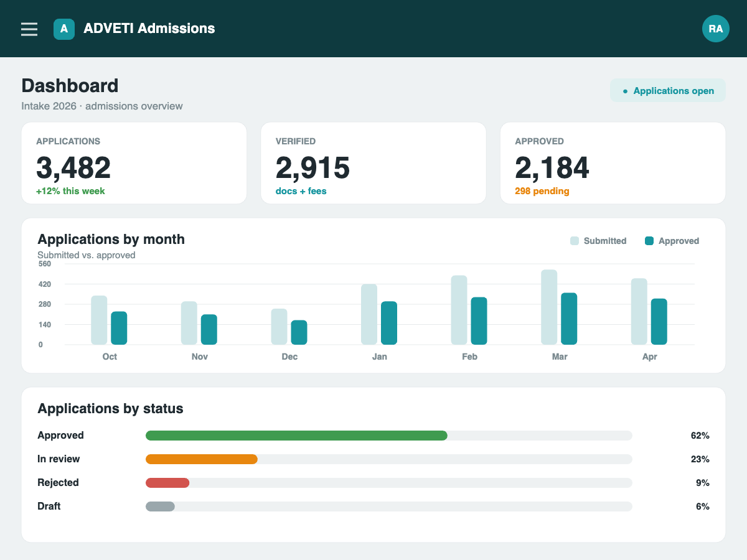Click the 'Rejected' status label

point(58,483)
